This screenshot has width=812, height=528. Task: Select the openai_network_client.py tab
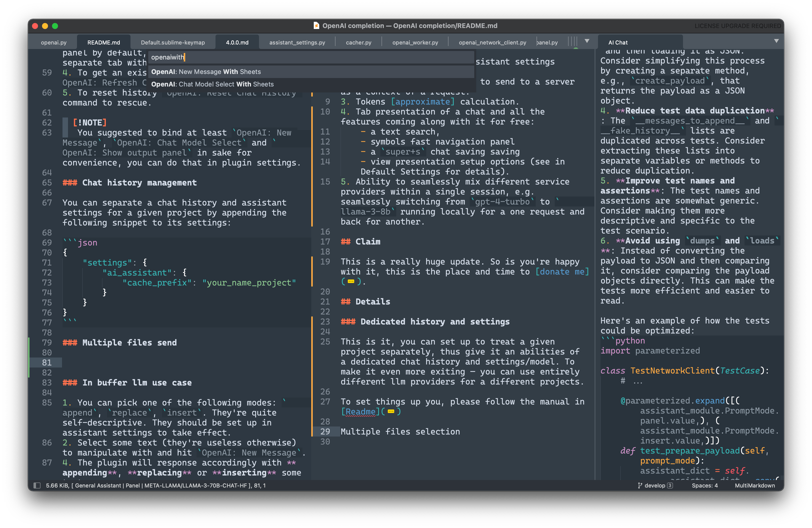(492, 42)
